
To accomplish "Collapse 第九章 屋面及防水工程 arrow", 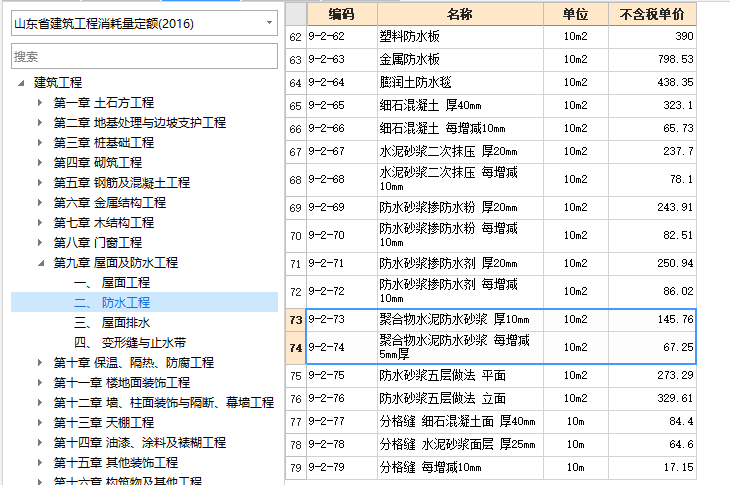I will 41,263.
